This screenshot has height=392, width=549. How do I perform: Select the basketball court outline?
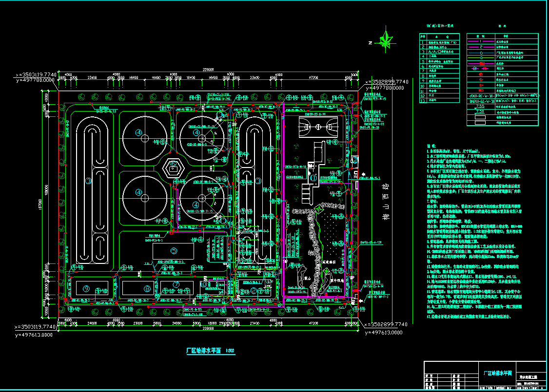(318, 127)
